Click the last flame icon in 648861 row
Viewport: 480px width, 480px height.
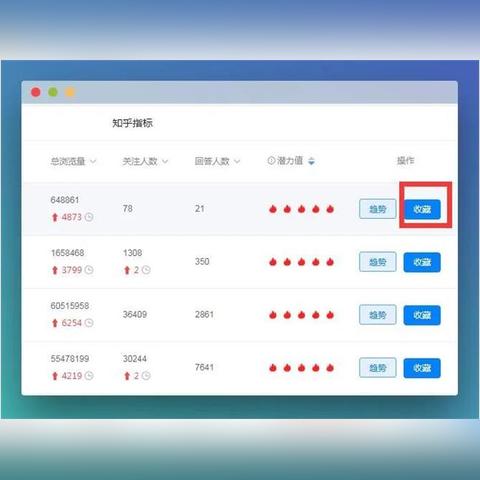tap(330, 209)
